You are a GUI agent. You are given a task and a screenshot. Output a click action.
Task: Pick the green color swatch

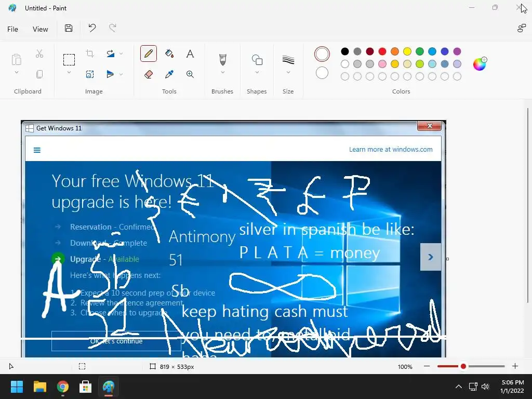420,51
